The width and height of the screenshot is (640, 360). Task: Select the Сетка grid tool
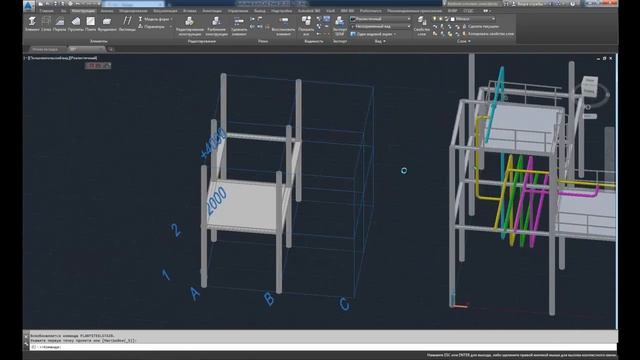[46, 24]
